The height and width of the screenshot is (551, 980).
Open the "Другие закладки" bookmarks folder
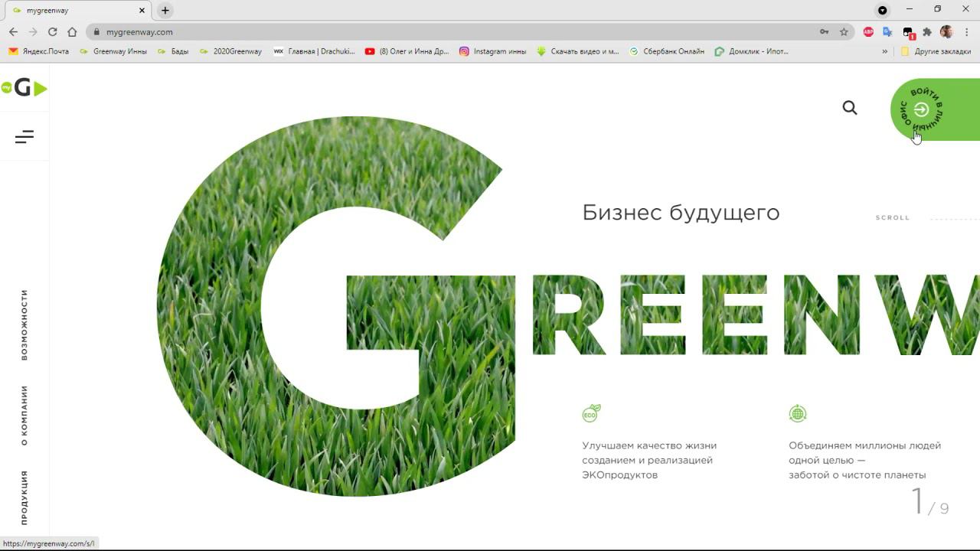click(x=936, y=51)
